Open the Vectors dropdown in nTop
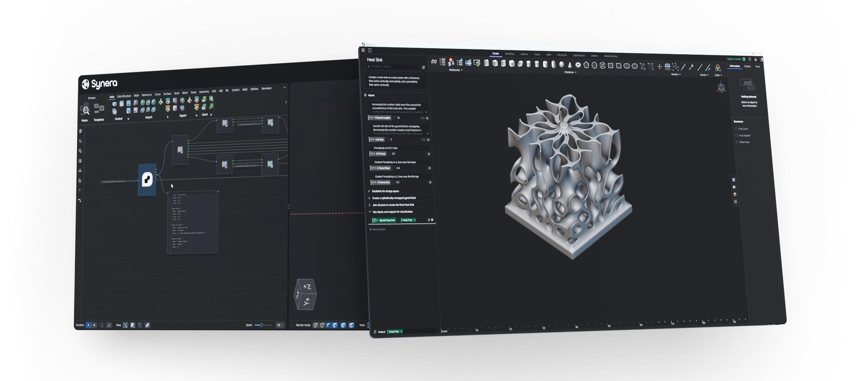This screenshot has height=381, width=868. tap(676, 74)
